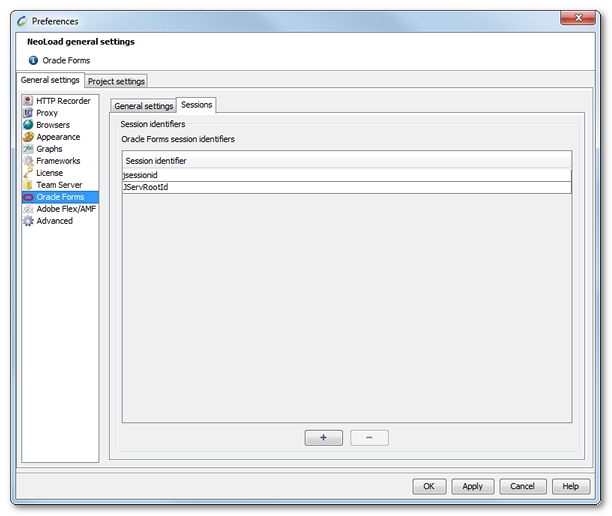The width and height of the screenshot is (612, 516).
Task: Click the Proxy settings icon
Action: [28, 113]
